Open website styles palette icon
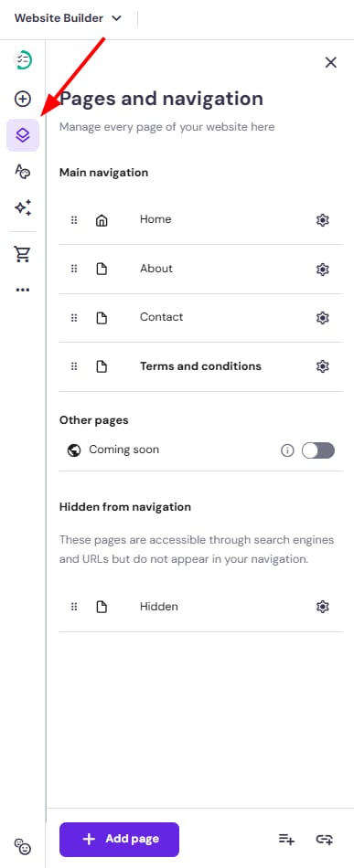 click(x=23, y=172)
